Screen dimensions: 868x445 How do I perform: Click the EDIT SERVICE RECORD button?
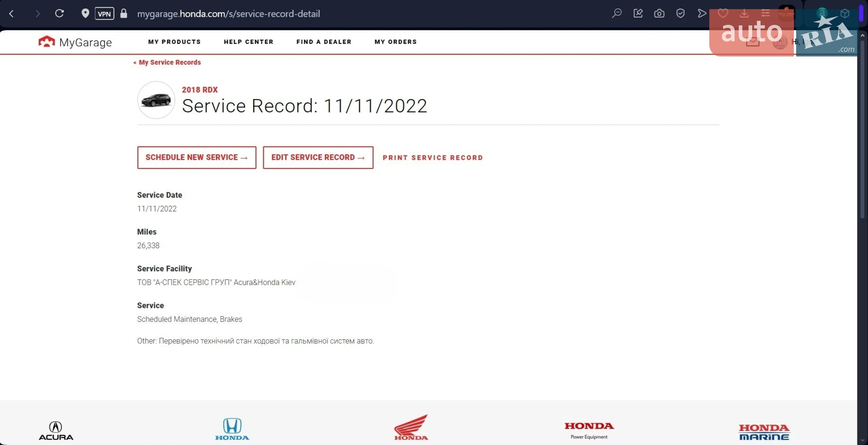tap(318, 157)
